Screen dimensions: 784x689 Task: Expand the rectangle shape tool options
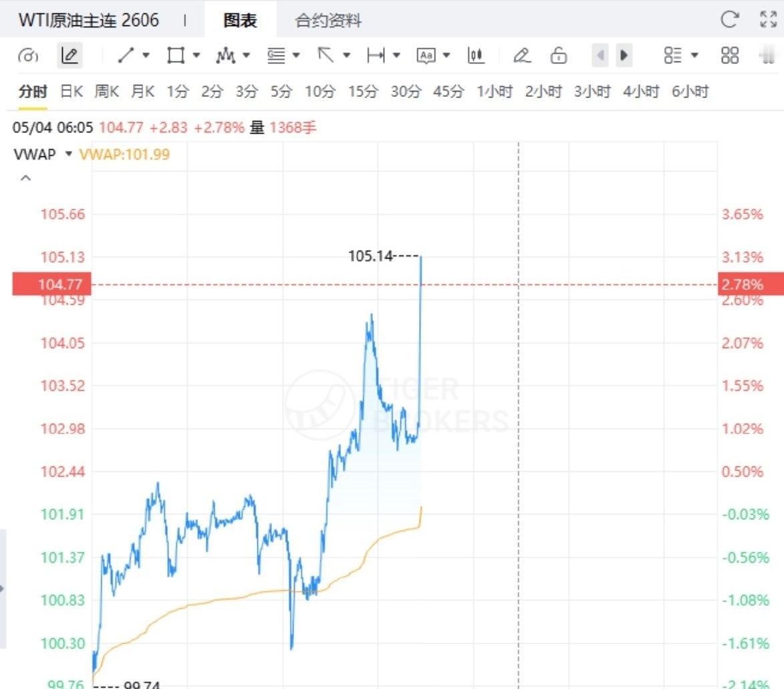(x=196, y=55)
